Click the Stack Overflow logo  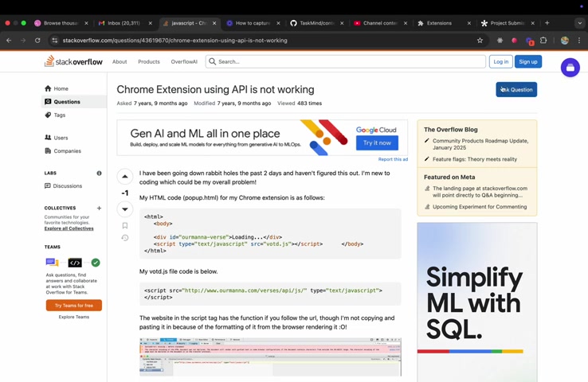point(73,61)
